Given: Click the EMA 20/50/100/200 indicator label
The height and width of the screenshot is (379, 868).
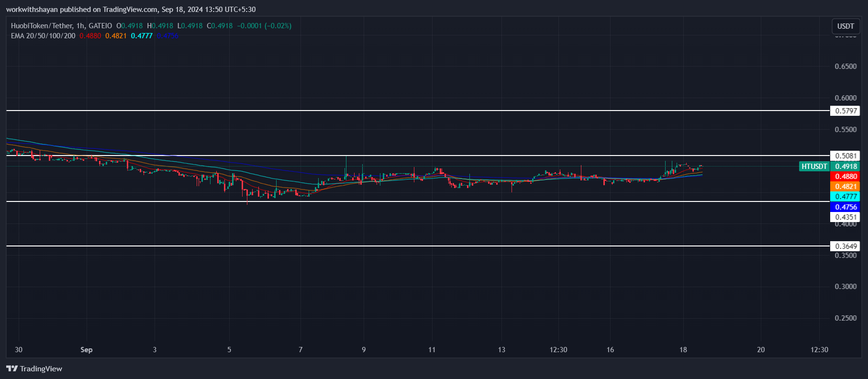Looking at the screenshot, I should (43, 36).
